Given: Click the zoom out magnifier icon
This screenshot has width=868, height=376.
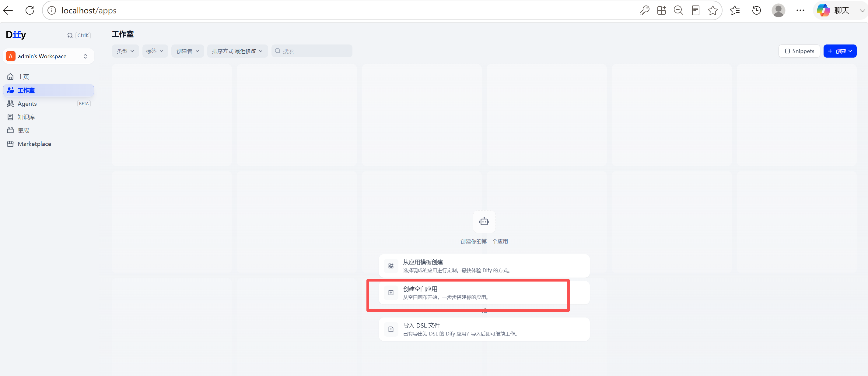Looking at the screenshot, I should (x=678, y=10).
